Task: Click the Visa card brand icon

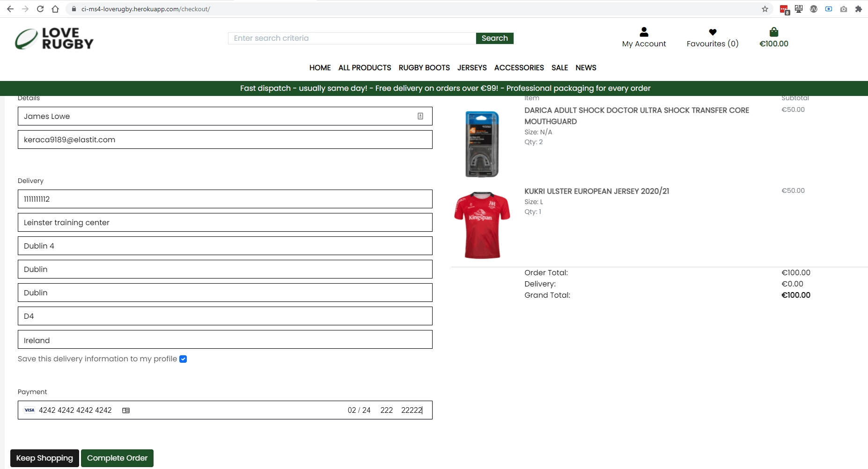Action: click(29, 410)
